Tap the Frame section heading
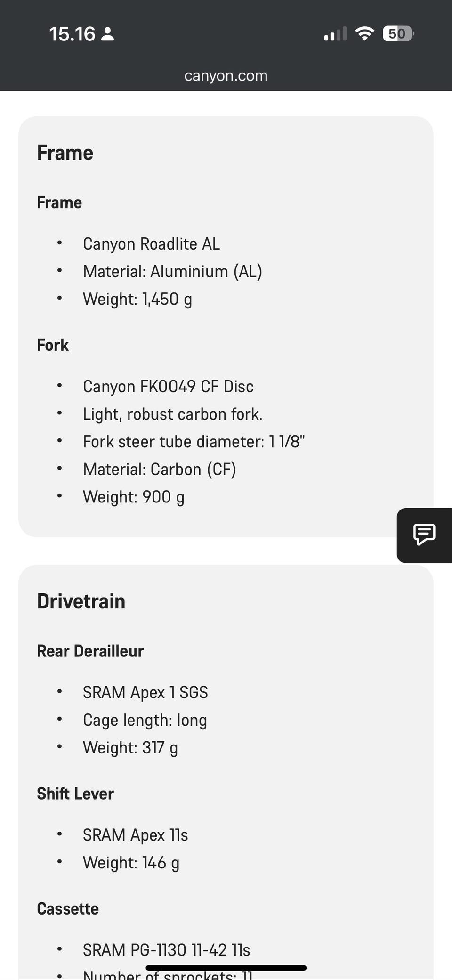Viewport: 452px width, 980px height. 65,153
